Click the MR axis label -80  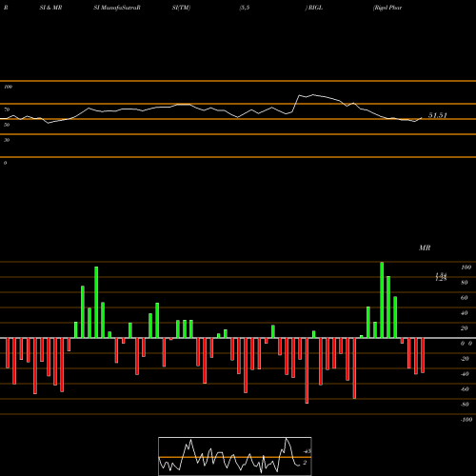(465, 405)
